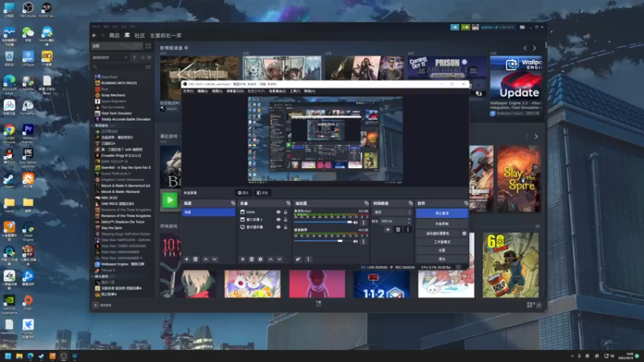644x362 pixels.
Task: Open the OBS transition type dropdown
Action: click(x=392, y=212)
